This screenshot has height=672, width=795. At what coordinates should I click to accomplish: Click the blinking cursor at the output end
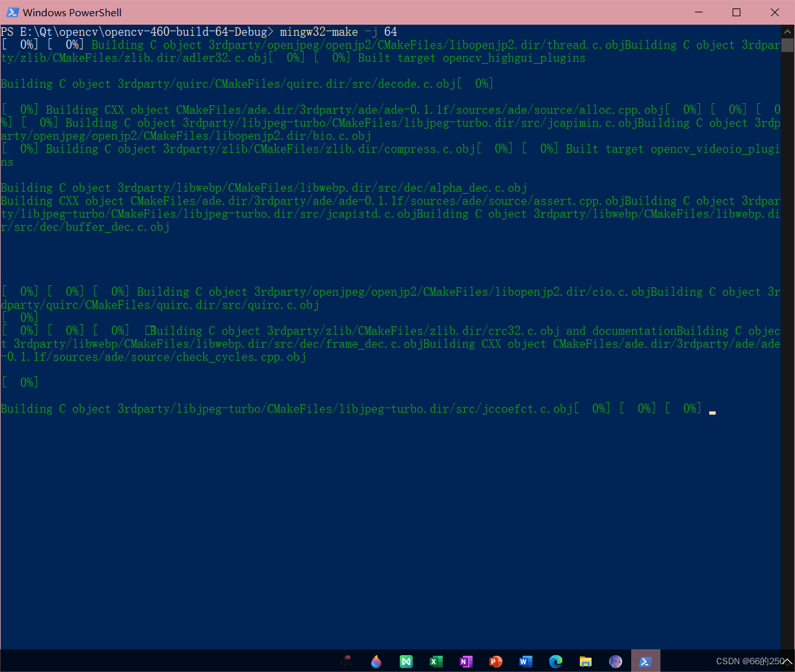712,412
